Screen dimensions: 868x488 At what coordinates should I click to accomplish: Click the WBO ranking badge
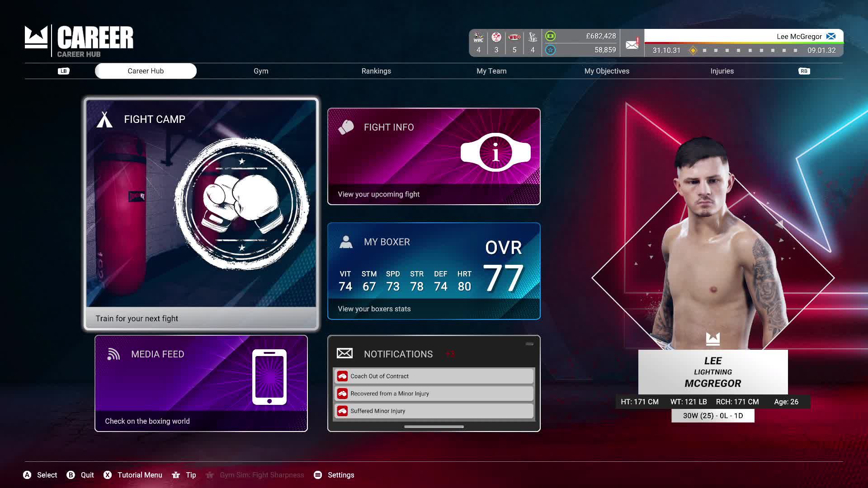tap(514, 38)
